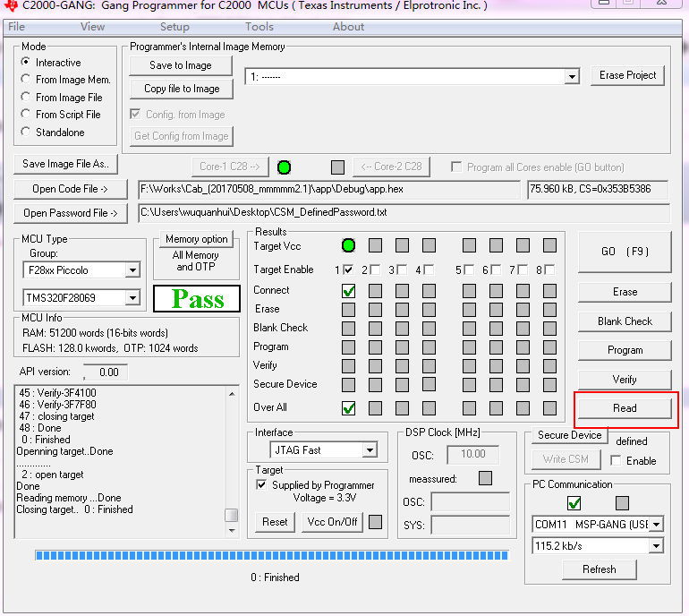Click the Blank Check button
689x616 pixels.
[x=625, y=321]
